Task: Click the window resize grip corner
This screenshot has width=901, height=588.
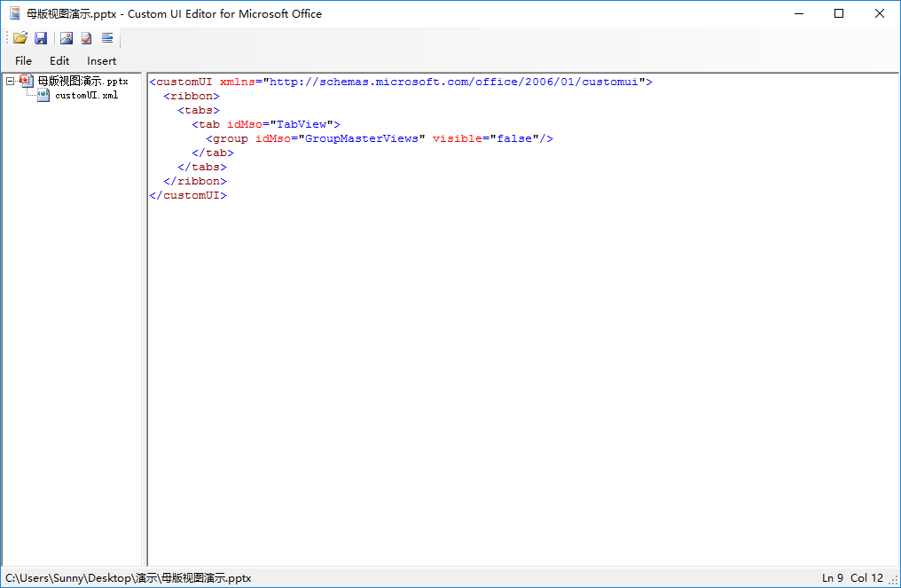Action: pos(894,581)
